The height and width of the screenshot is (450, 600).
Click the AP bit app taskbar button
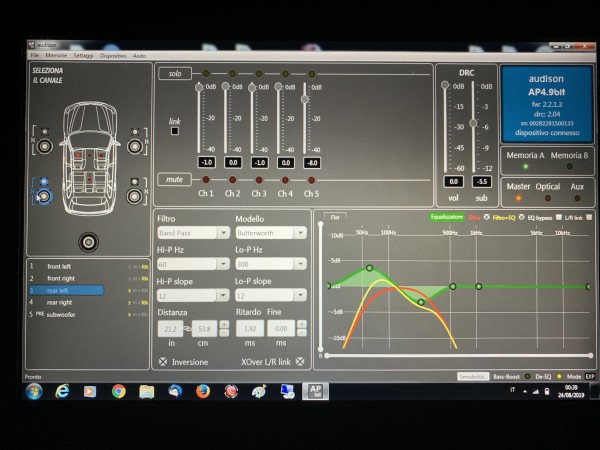pyautogui.click(x=315, y=391)
